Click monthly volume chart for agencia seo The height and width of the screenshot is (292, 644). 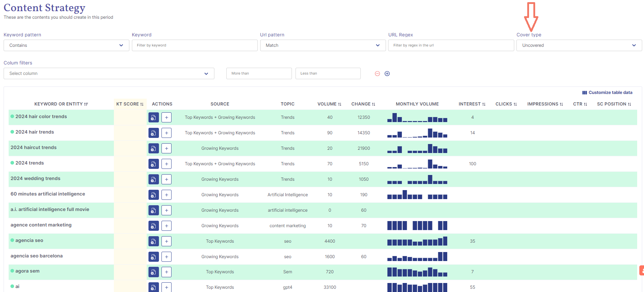point(417,241)
